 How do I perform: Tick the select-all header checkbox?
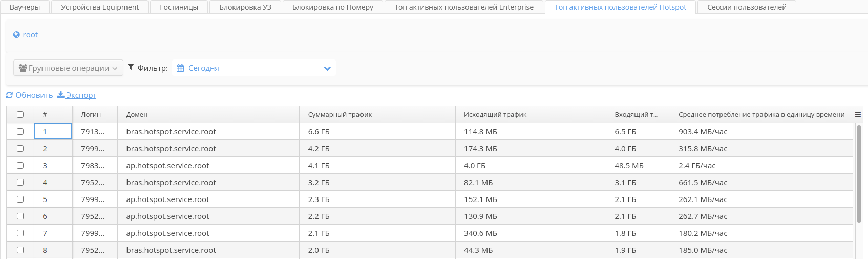(x=20, y=115)
